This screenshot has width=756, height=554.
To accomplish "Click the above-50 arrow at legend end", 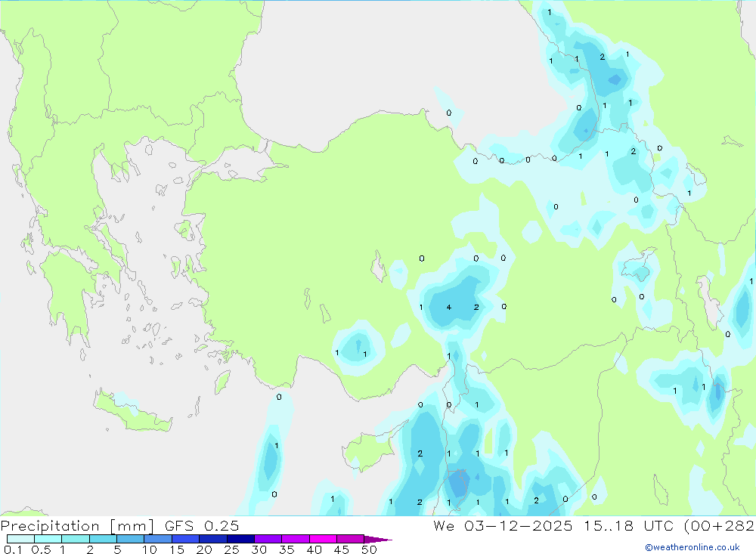I will (x=378, y=540).
